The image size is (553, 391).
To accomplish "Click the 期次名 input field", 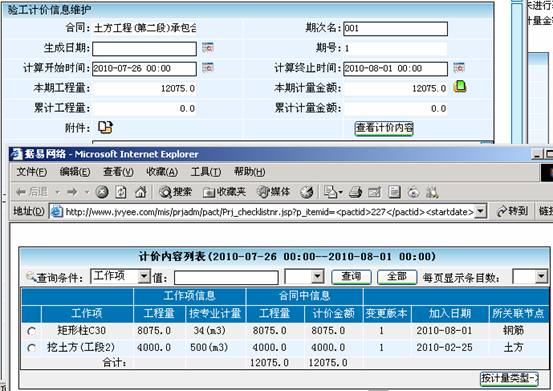I will click(395, 29).
